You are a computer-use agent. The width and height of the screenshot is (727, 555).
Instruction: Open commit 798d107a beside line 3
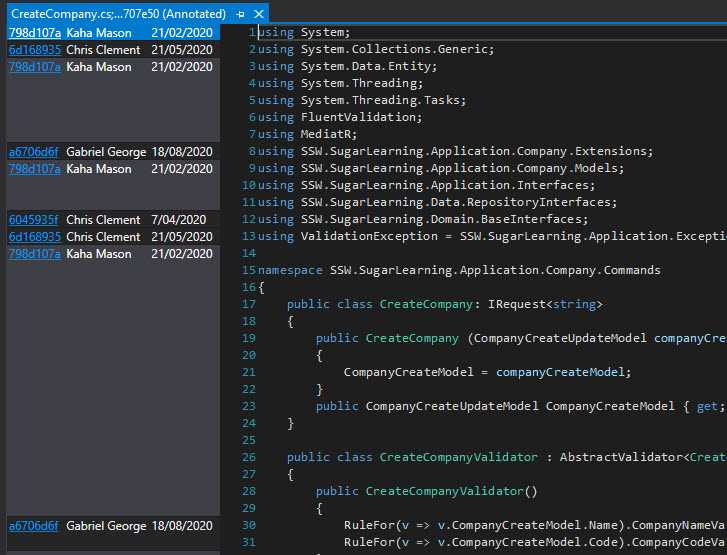[x=34, y=66]
